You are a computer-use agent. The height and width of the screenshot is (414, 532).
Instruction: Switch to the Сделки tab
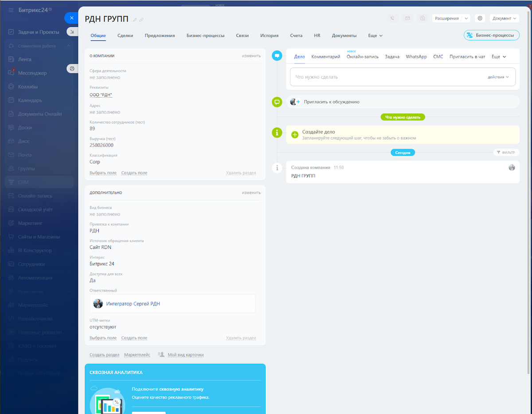(125, 35)
